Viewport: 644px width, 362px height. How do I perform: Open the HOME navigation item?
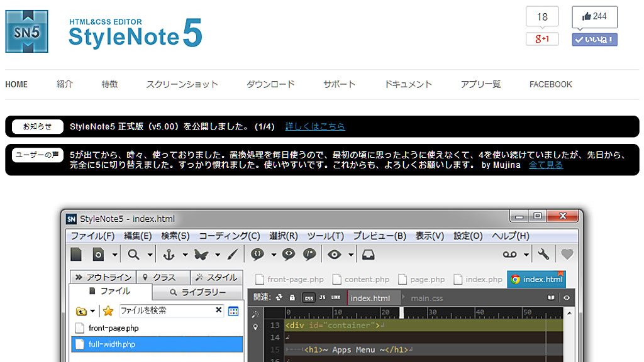pos(16,84)
